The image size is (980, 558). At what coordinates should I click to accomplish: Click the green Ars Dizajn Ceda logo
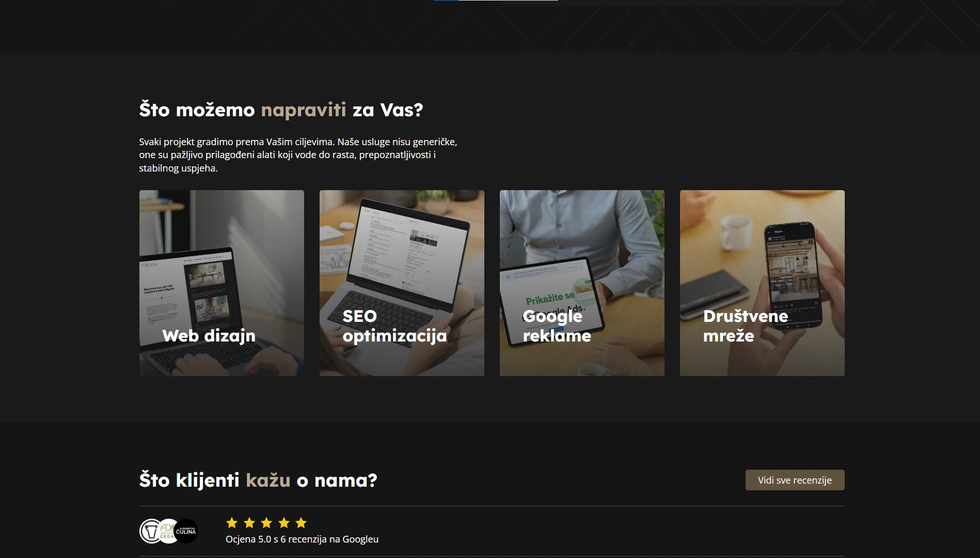(167, 531)
